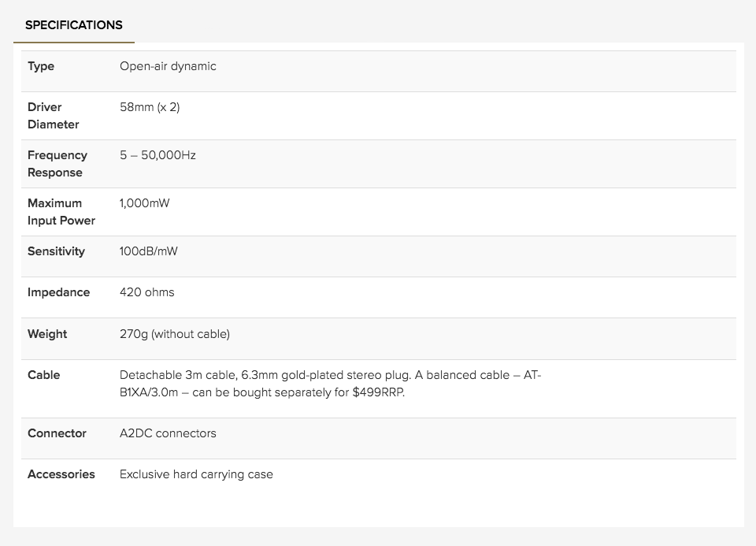Click the Maximum Input Power label
Screen dimensions: 756x546
pos(61,212)
